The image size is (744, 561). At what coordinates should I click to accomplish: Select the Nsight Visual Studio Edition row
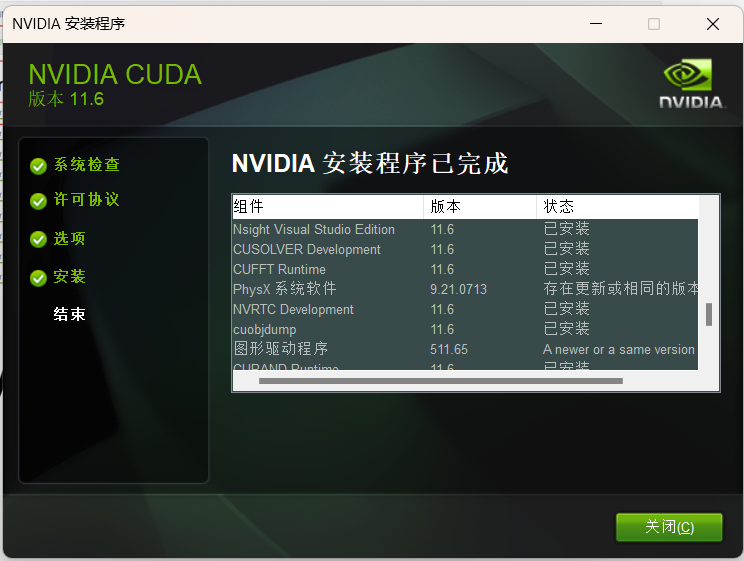[x=465, y=229]
